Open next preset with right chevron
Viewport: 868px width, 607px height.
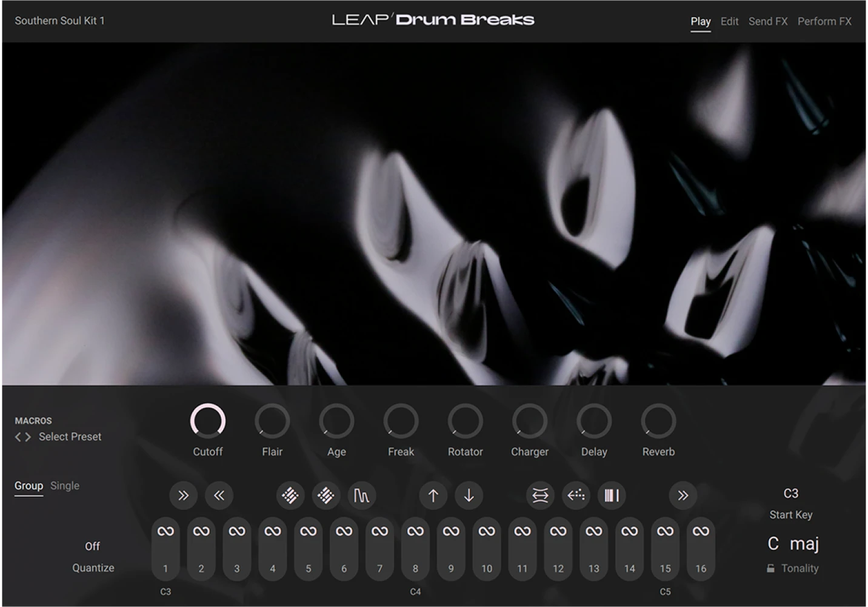pyautogui.click(x=27, y=437)
